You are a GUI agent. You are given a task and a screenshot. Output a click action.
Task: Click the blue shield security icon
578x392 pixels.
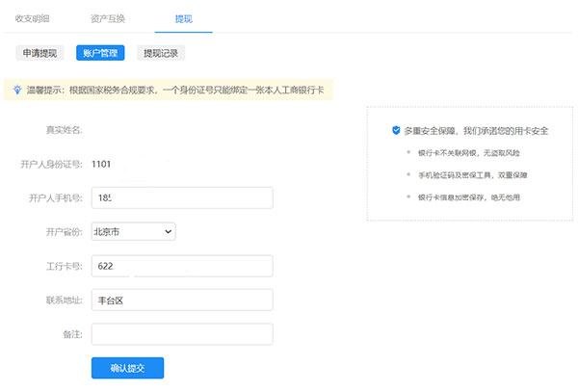(x=396, y=130)
